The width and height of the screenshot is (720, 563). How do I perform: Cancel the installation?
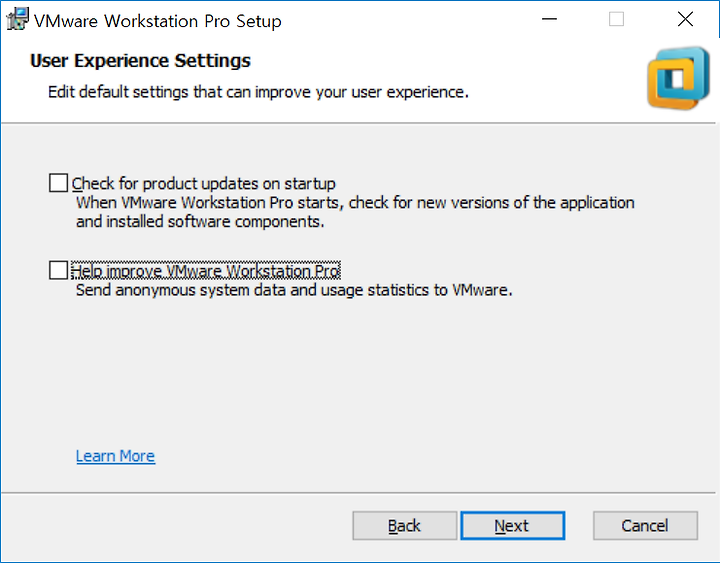tap(645, 525)
